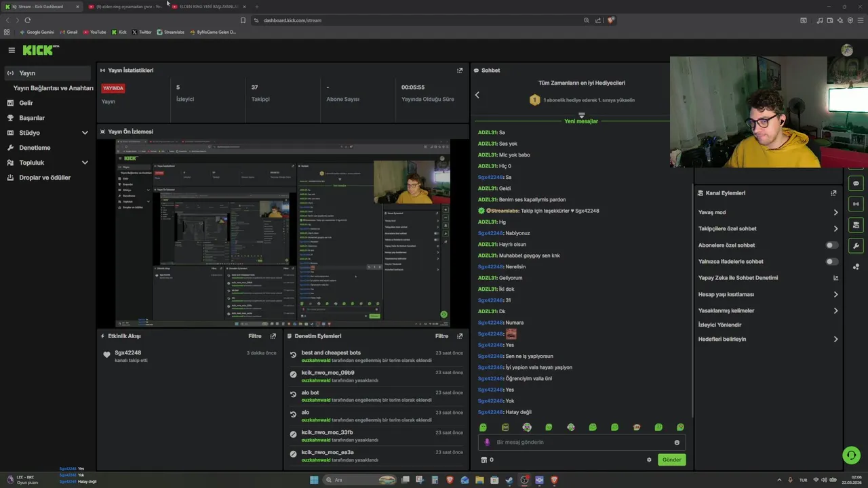This screenshot has width=868, height=488.
Task: Open Yavaş mod options
Action: 768,212
